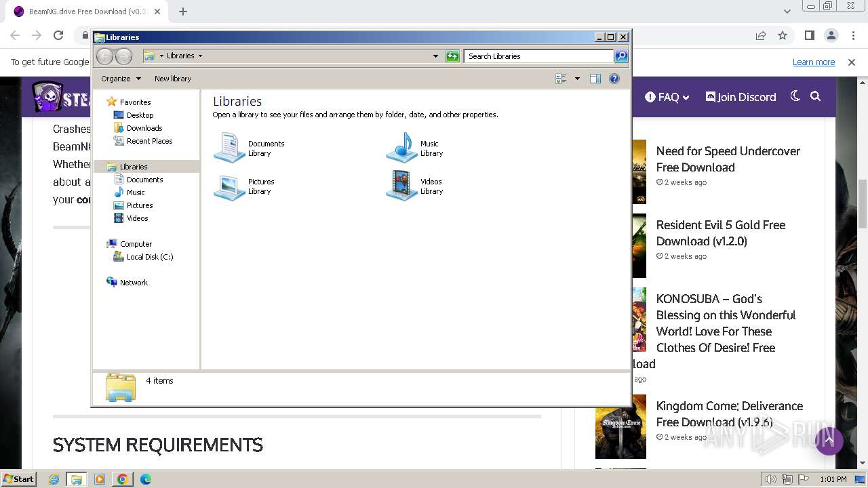Open Explorer help question mark icon

click(614, 79)
